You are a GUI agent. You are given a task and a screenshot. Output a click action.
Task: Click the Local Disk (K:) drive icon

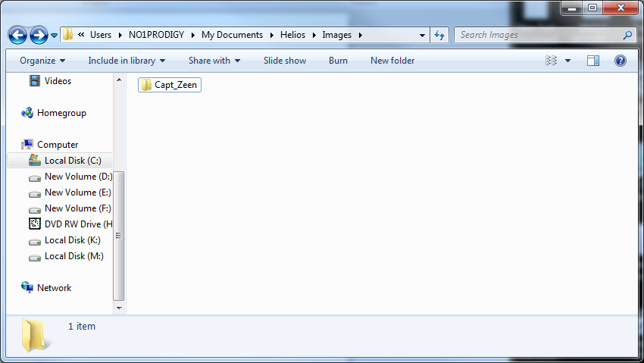point(35,242)
